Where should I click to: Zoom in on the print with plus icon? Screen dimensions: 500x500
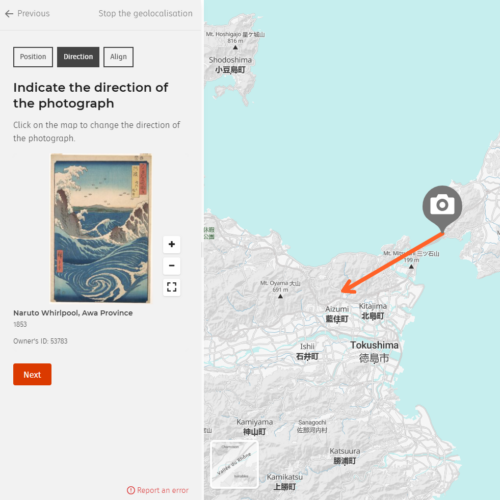click(172, 244)
